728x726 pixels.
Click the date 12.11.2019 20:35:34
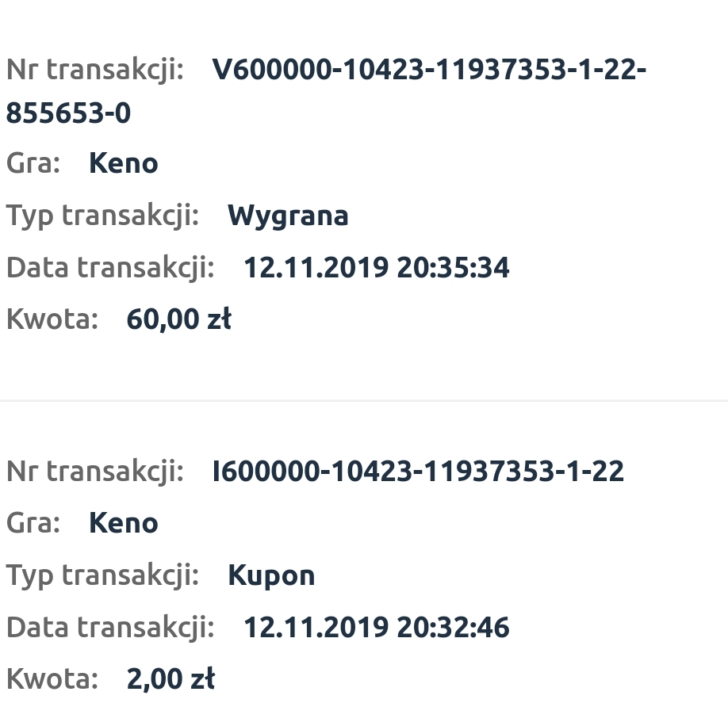pyautogui.click(x=376, y=268)
